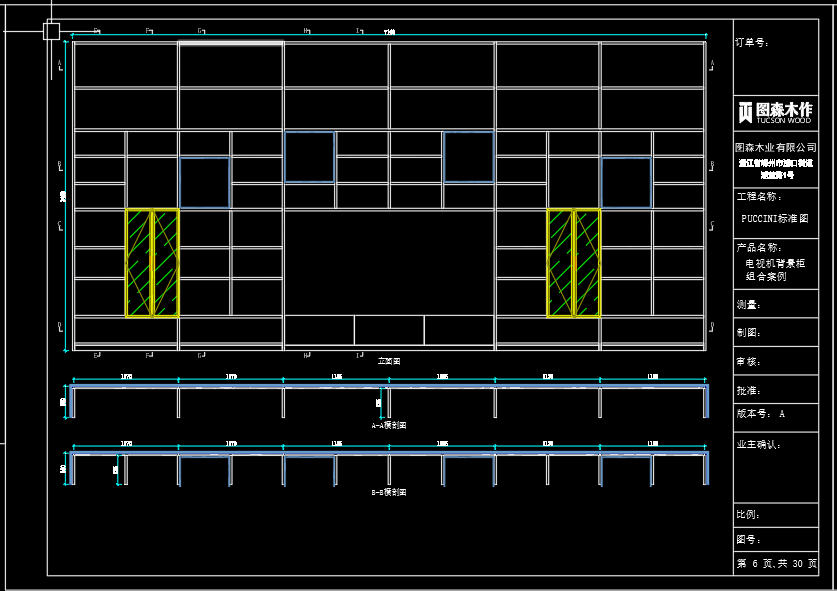Click the crosshair cursor pickbox at top-left
The image size is (837, 591).
tap(52, 31)
